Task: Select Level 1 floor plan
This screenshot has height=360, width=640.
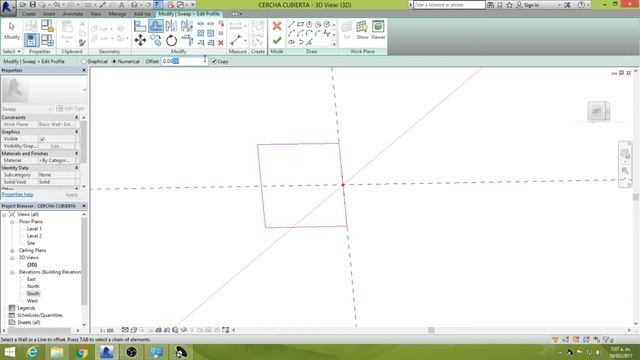Action: pyautogui.click(x=34, y=229)
